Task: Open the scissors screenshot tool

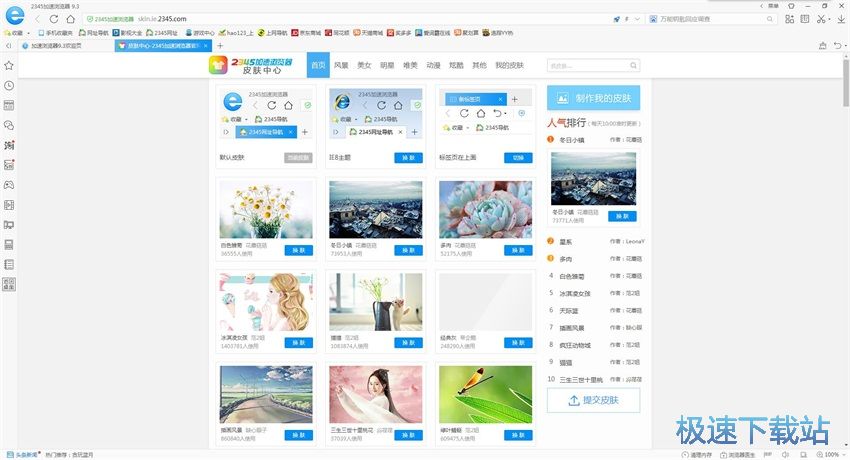Action: click(821, 19)
